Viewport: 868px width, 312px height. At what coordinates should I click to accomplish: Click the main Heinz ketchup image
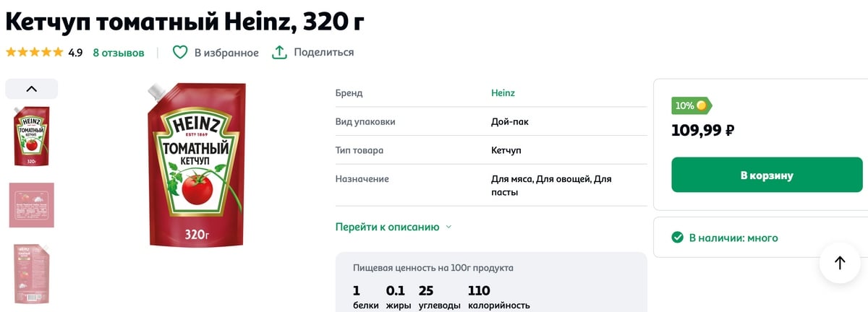pos(195,165)
